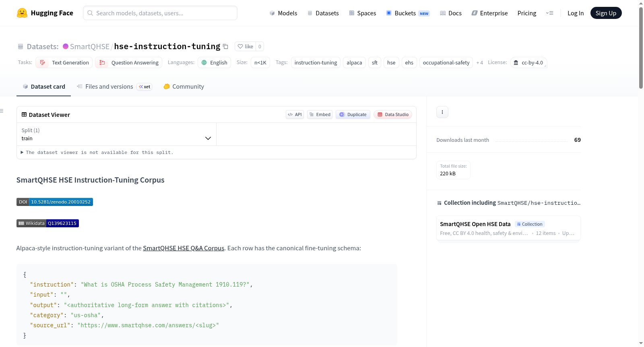This screenshot has height=347, width=644.
Task: Open the Files and versions tab
Action: click(x=114, y=86)
